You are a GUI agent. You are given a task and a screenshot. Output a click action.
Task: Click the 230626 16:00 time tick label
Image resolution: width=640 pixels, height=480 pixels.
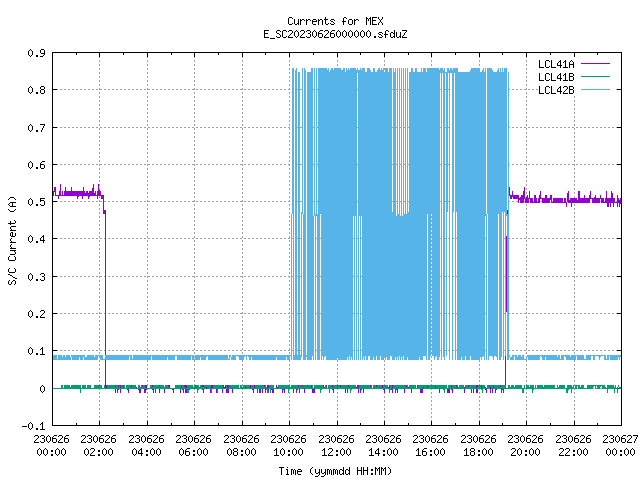430,446
